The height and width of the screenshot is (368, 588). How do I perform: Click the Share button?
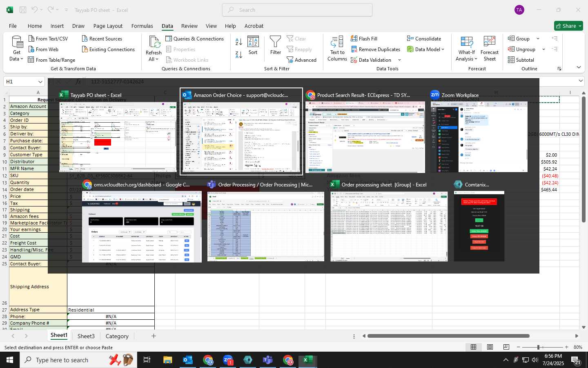pos(568,26)
